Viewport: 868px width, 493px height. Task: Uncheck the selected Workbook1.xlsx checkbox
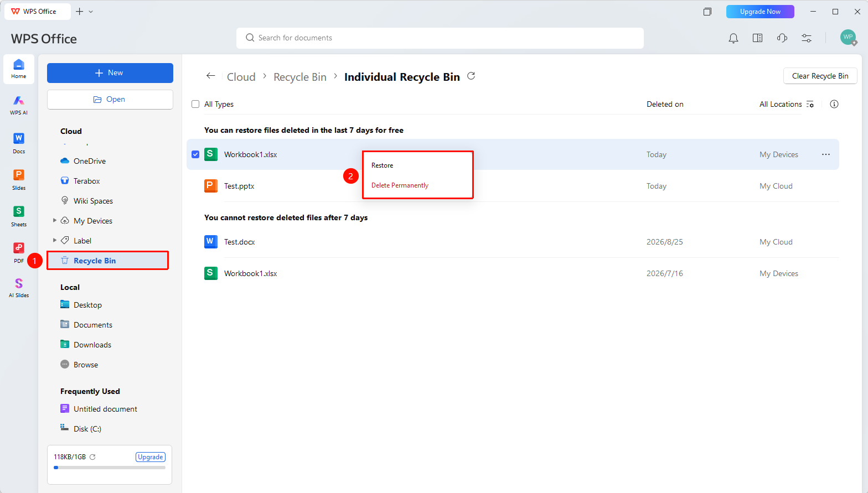coord(195,154)
